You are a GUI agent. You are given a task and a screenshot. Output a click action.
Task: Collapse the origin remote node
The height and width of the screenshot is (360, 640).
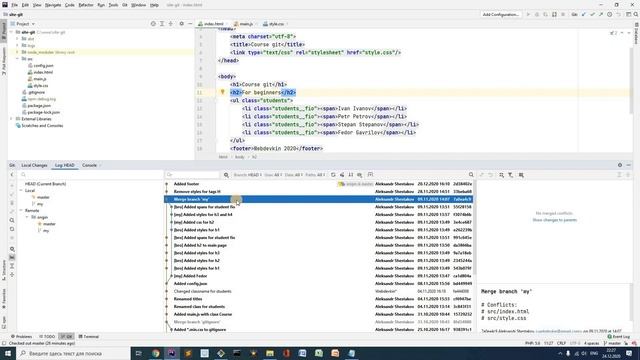click(27, 217)
